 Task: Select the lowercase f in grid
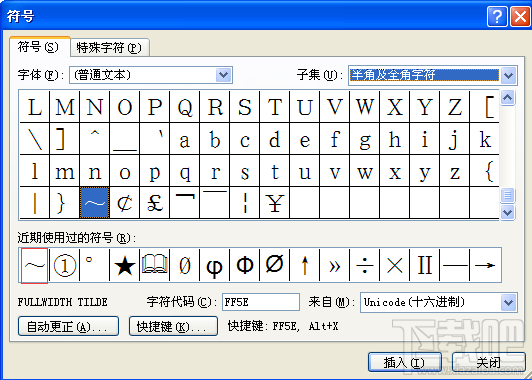tap(334, 139)
